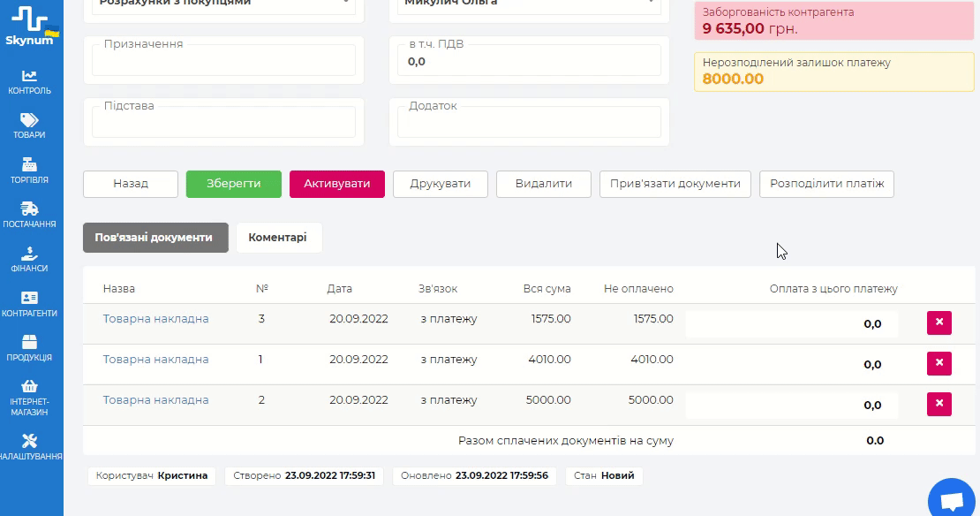Go to Торгівля cash register icon
Screen dimensions: 980x516
tap(30, 165)
